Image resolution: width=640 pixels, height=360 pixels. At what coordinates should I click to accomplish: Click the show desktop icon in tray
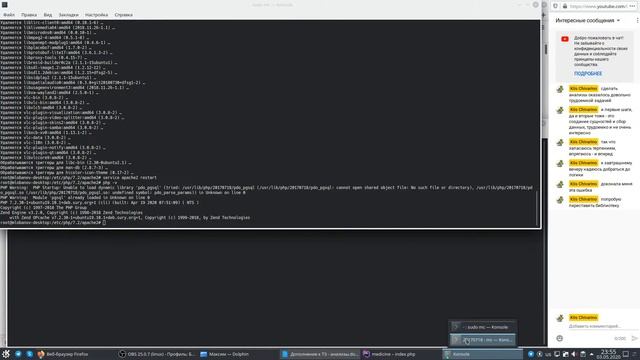[x=625, y=354]
